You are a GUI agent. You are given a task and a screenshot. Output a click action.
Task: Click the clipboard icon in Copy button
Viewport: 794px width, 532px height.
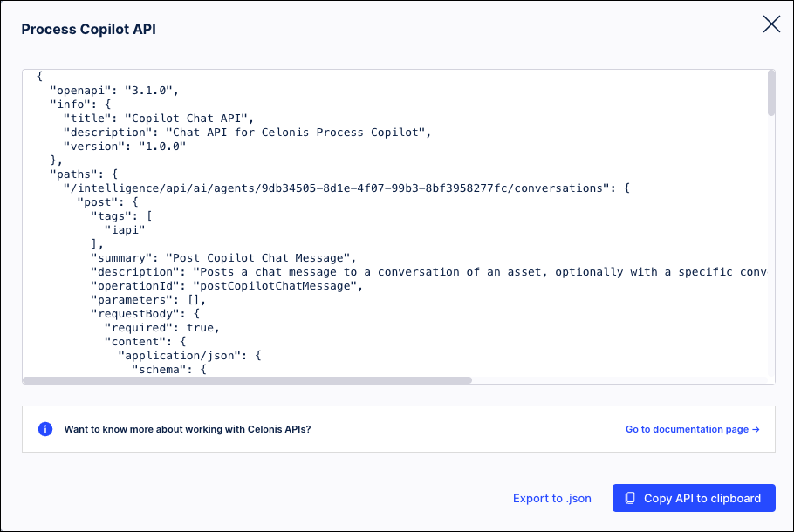630,498
